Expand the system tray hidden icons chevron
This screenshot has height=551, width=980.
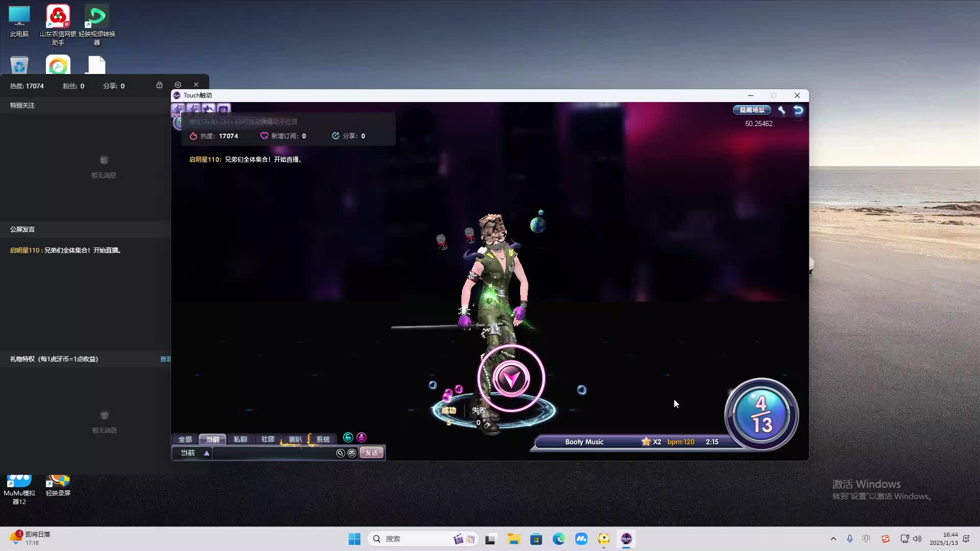click(x=834, y=539)
